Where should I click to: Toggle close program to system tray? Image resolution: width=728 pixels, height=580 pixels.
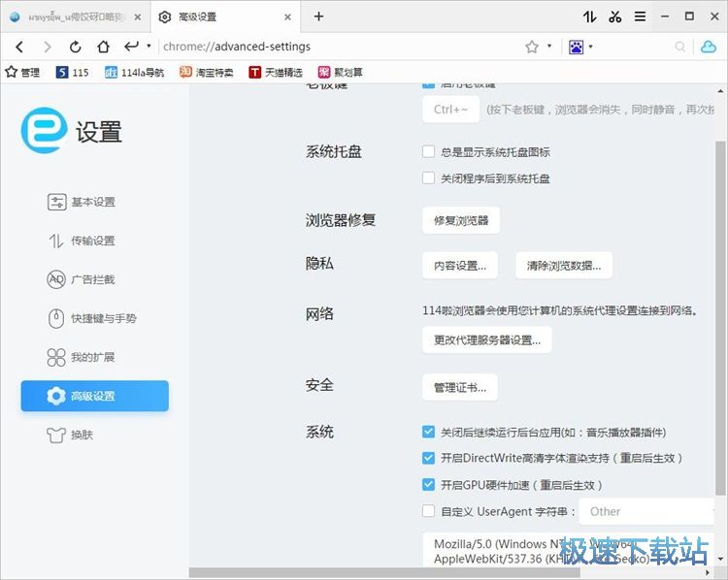[x=428, y=178]
